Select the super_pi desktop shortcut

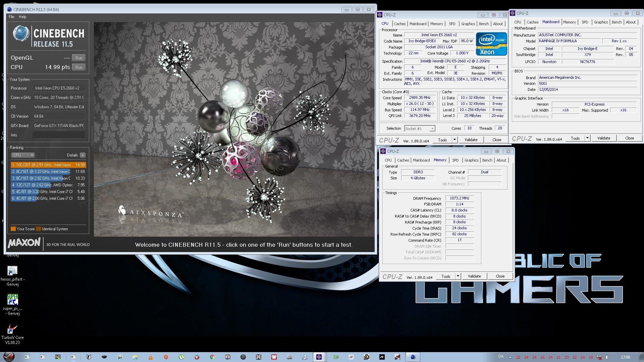click(x=12, y=305)
